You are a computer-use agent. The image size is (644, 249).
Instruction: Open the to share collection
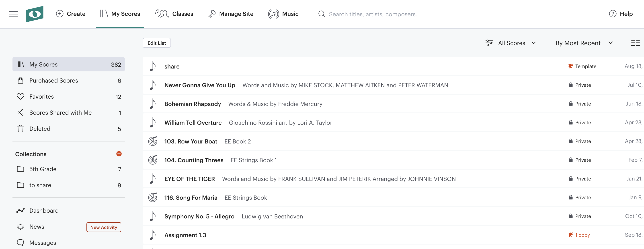tap(68, 185)
